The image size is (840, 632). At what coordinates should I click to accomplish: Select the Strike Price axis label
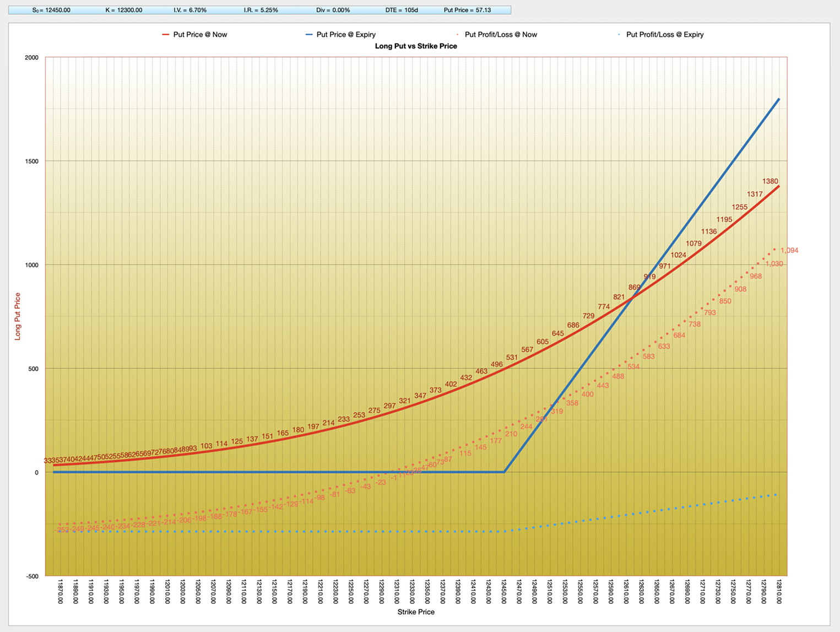point(416,612)
